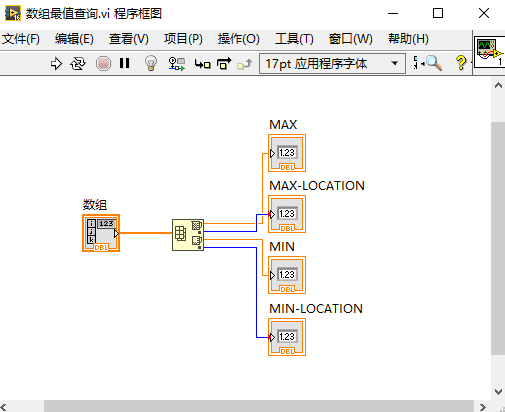Open the 文件(F) menu
The width and height of the screenshot is (505, 412).
[21, 39]
